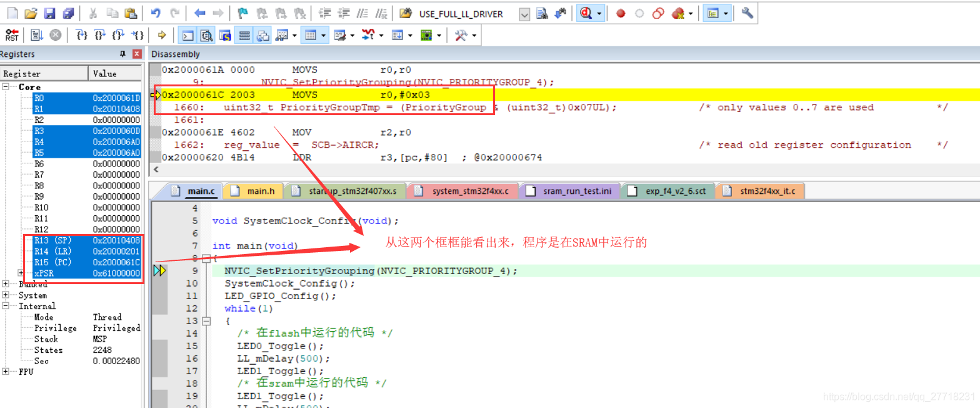Viewport: 980px width, 408px height.
Task: Undo the last edit
Action: point(156,13)
